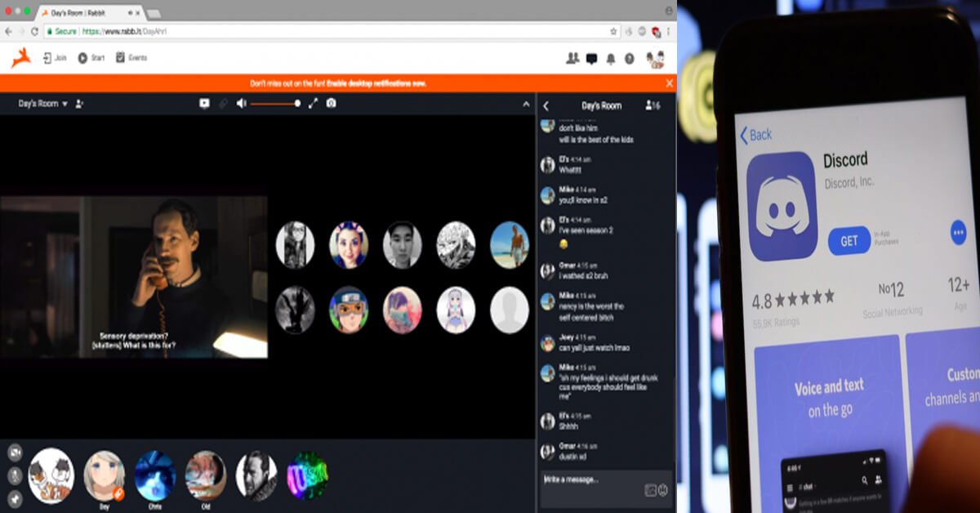The image size is (980, 513).
Task: Open the notifications bell icon
Action: (611, 59)
